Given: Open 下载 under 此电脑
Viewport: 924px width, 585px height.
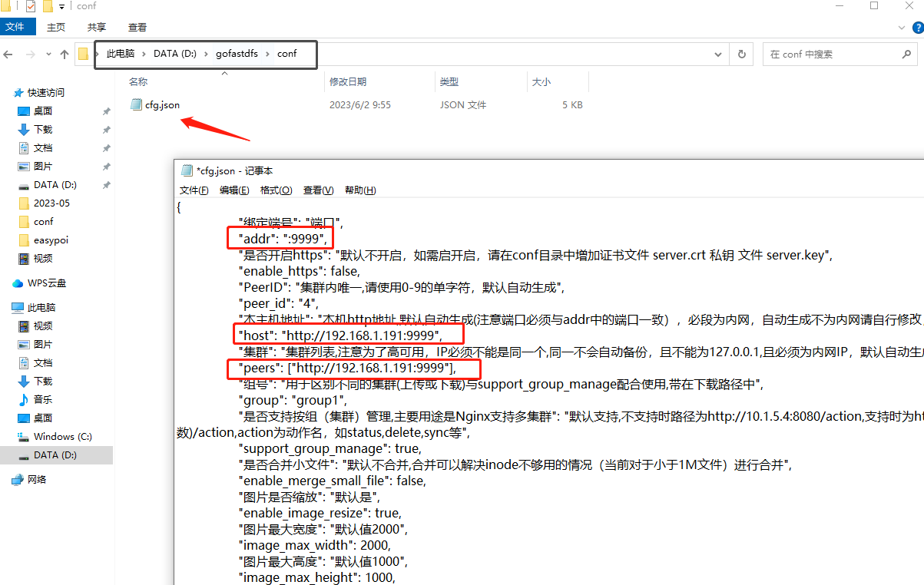Looking at the screenshot, I should [x=43, y=381].
